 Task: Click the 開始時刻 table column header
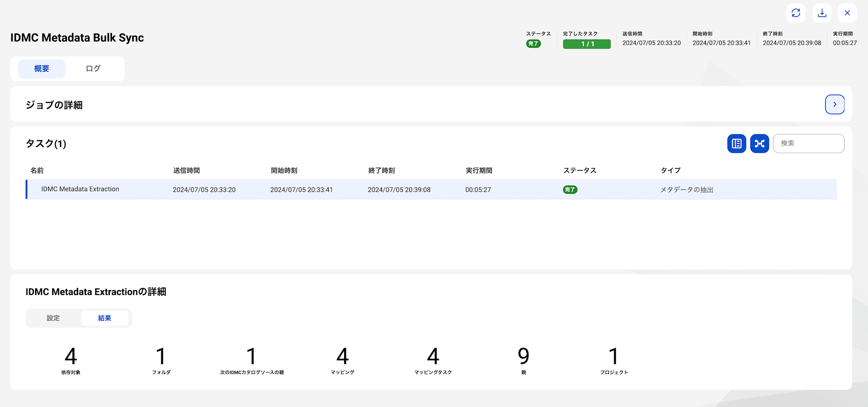tap(284, 170)
